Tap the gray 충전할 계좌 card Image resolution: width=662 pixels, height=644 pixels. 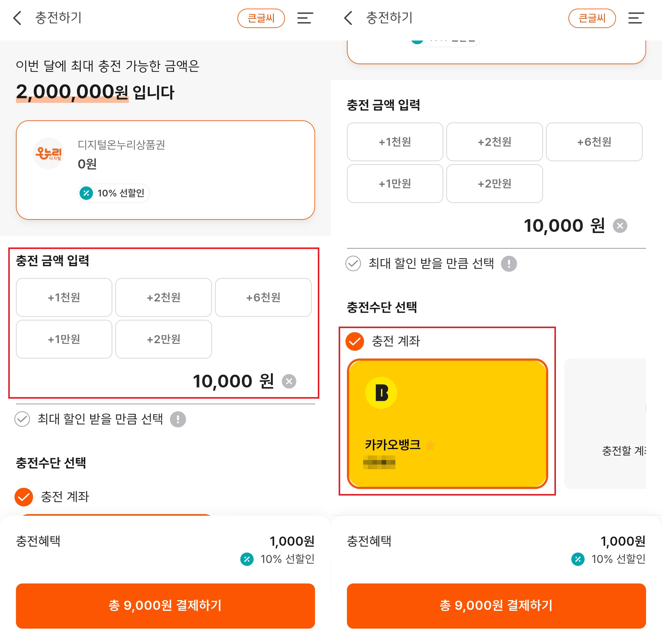point(605,424)
